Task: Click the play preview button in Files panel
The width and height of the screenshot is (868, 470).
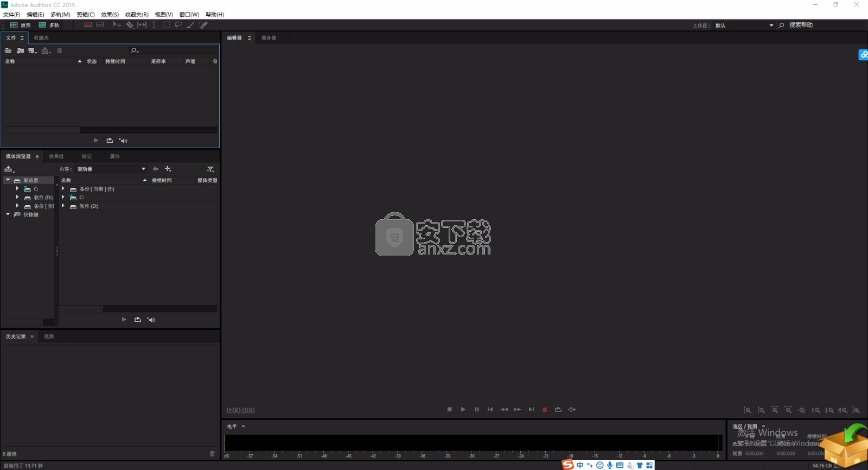Action: coord(96,141)
